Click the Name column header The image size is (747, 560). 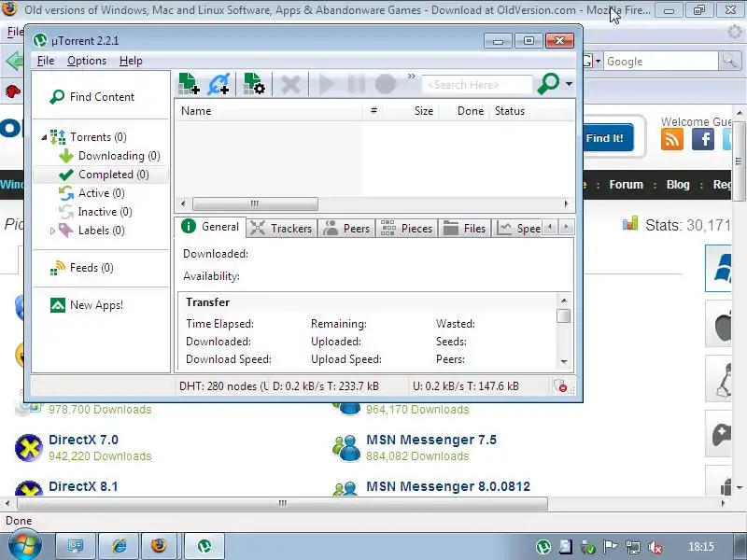[268, 111]
